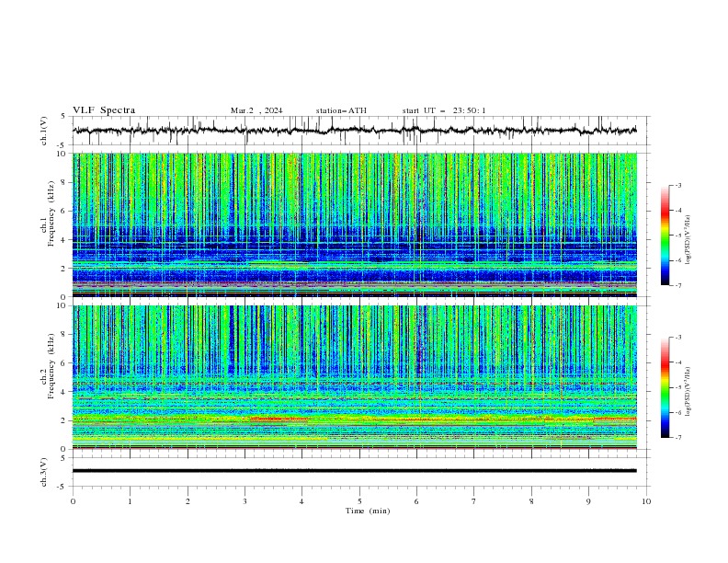
Task: Click the "-7" tick on lower colorbar
Action: [677, 437]
